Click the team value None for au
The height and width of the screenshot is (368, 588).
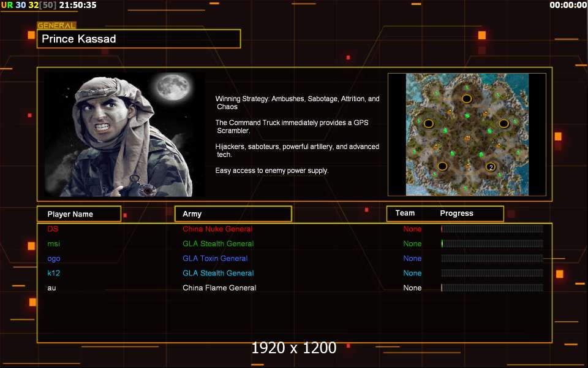coord(412,288)
